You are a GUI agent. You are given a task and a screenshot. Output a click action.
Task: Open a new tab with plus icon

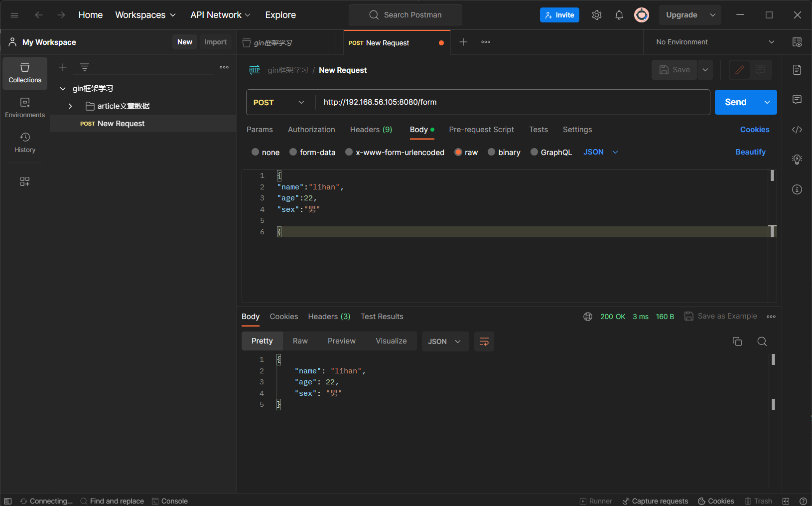click(x=463, y=42)
